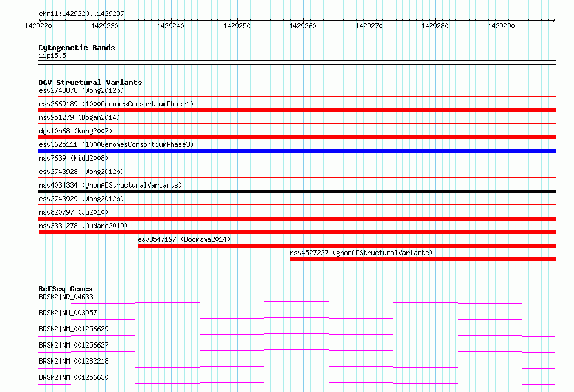
Task: Select the black nsv4034334 gnomAD bar
Action: [x=297, y=191]
